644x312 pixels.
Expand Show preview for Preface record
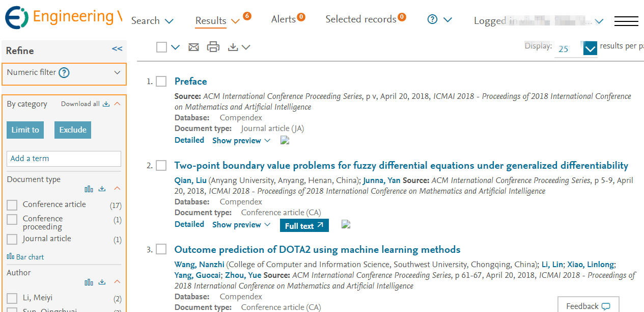pos(241,141)
